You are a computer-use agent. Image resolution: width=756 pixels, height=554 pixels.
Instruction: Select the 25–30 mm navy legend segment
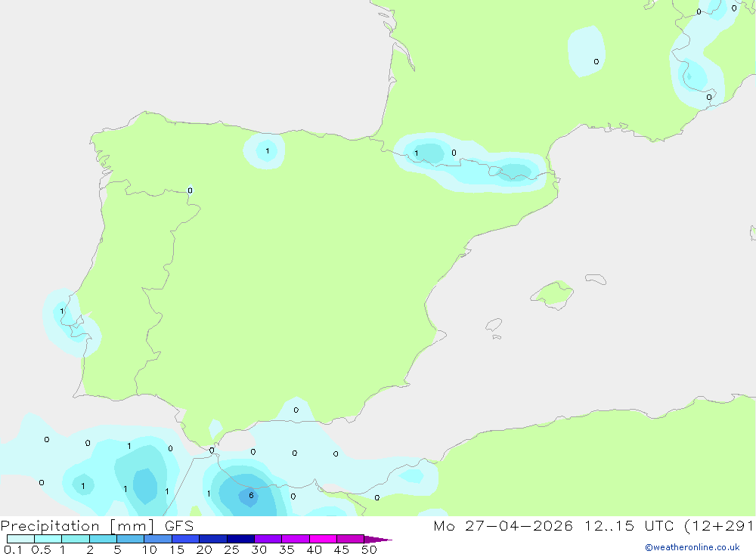(240, 539)
